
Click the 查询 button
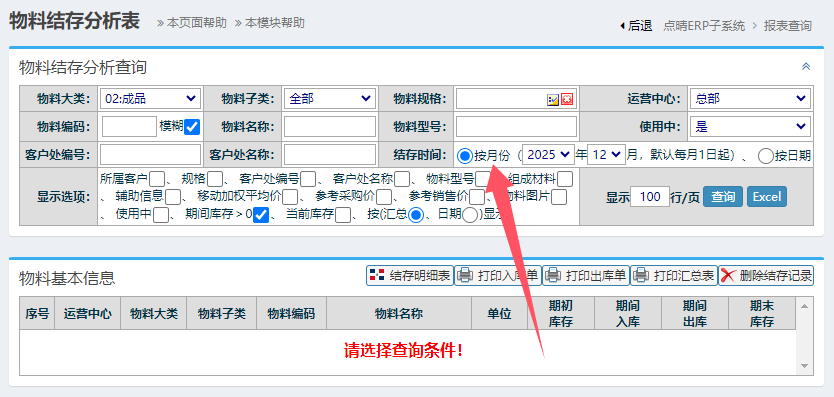(723, 196)
